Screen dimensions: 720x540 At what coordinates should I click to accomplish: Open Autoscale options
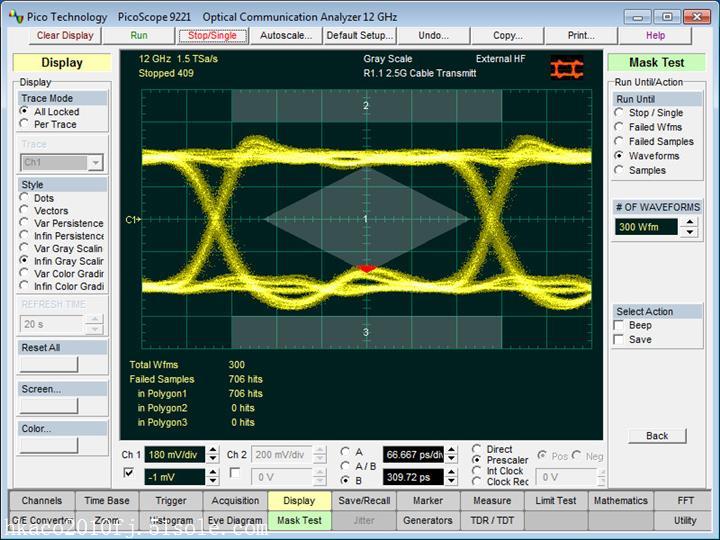pyautogui.click(x=286, y=35)
